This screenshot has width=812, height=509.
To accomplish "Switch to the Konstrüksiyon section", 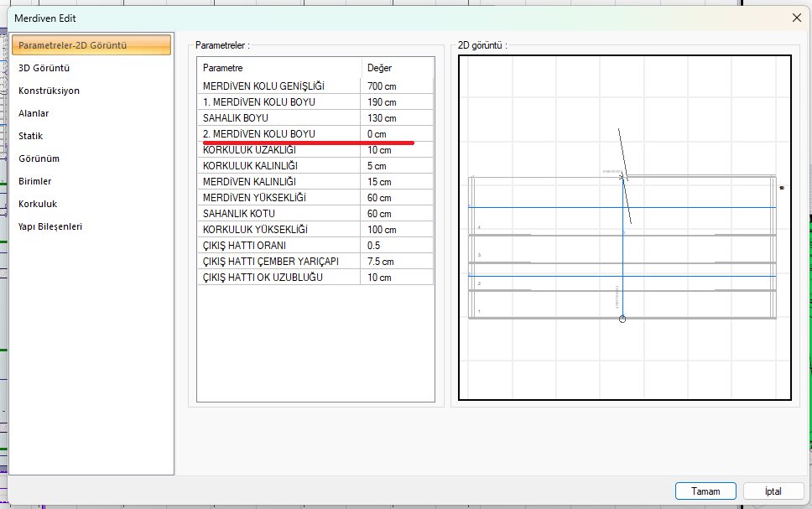I will 49,91.
